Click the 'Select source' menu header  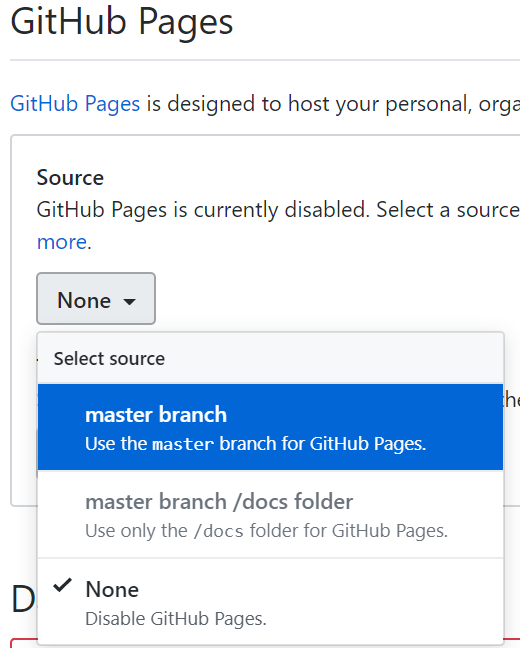(x=270, y=358)
